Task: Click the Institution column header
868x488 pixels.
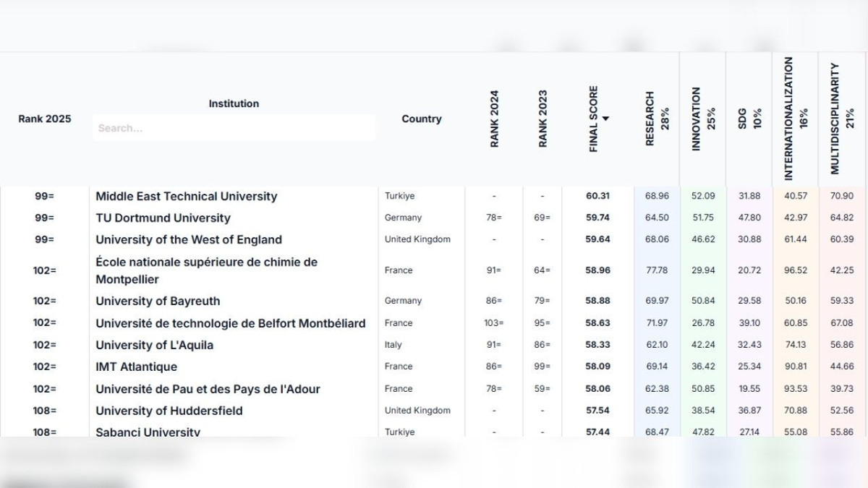Action: coord(234,103)
